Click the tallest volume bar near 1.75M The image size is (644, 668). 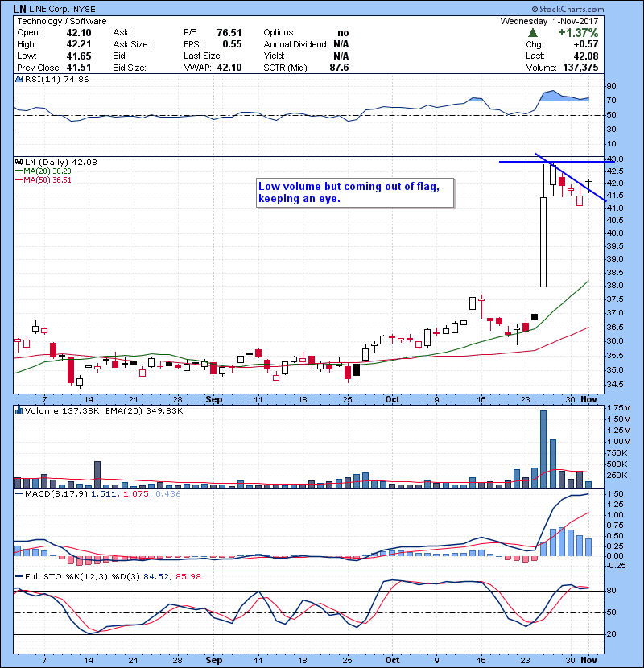[543, 449]
